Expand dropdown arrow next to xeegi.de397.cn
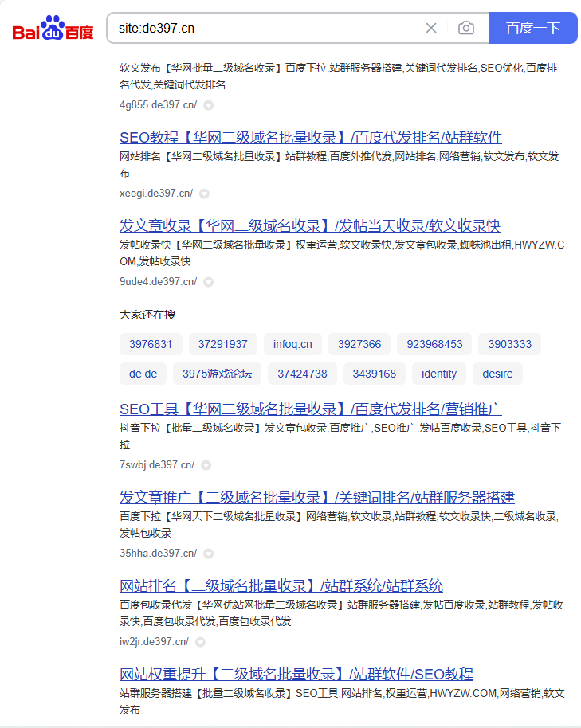Viewport: 581px width, 728px height. 204,194
